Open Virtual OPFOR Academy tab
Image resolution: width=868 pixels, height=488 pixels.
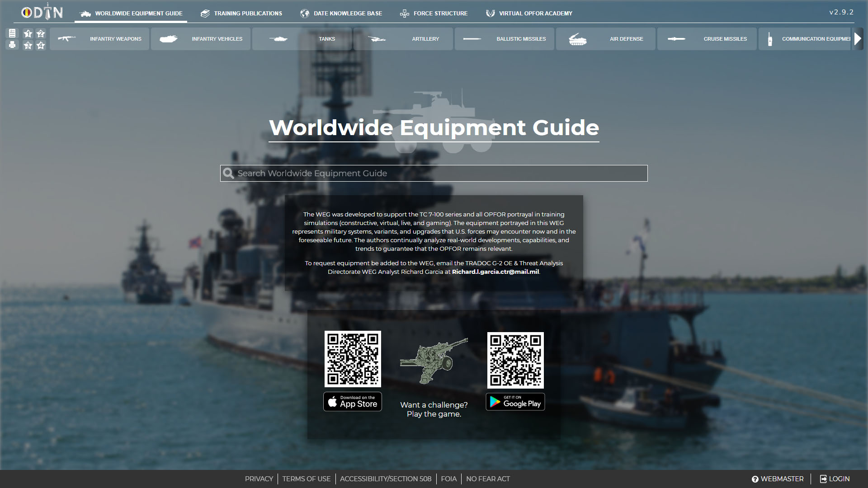click(x=529, y=14)
